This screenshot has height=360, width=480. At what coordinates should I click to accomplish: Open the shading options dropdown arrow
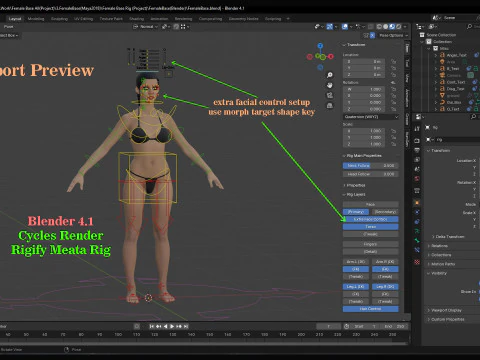click(x=405, y=26)
